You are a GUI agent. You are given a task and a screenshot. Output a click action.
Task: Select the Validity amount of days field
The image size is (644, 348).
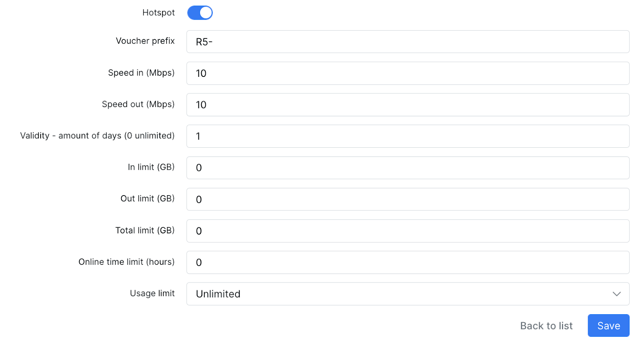click(407, 136)
